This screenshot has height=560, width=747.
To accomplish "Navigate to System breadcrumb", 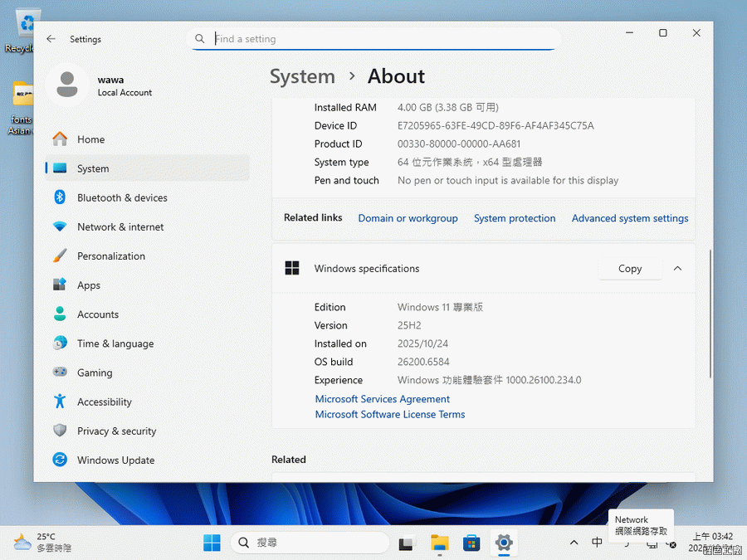I will click(x=302, y=76).
